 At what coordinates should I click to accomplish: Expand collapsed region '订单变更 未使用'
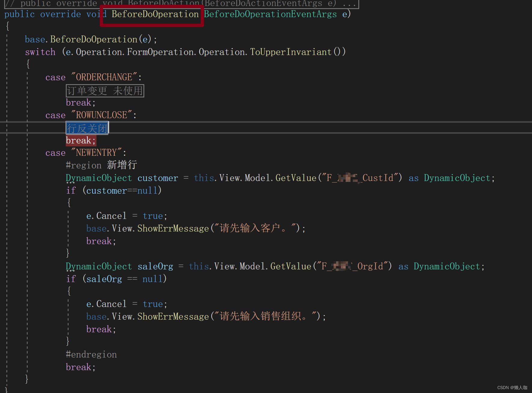point(105,91)
